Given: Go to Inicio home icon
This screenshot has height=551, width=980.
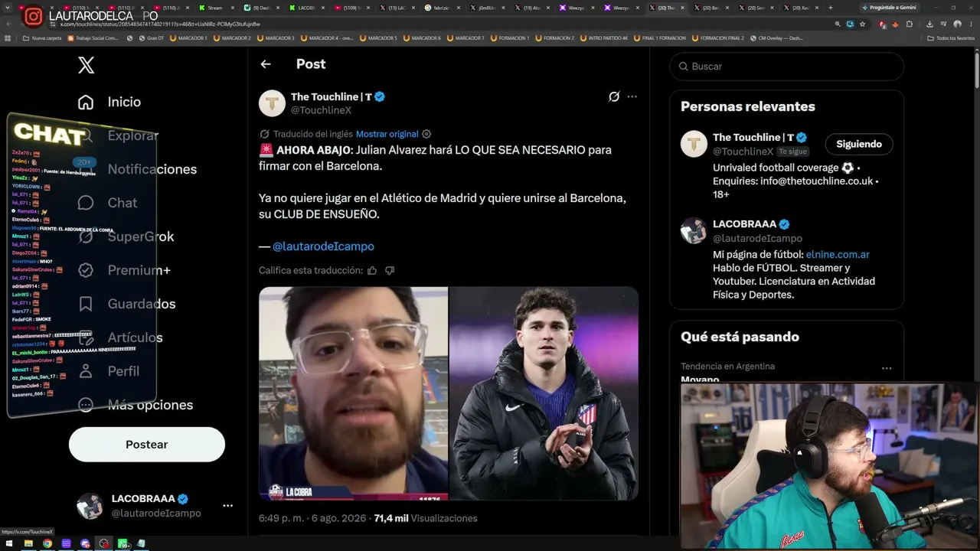Looking at the screenshot, I should (x=86, y=102).
